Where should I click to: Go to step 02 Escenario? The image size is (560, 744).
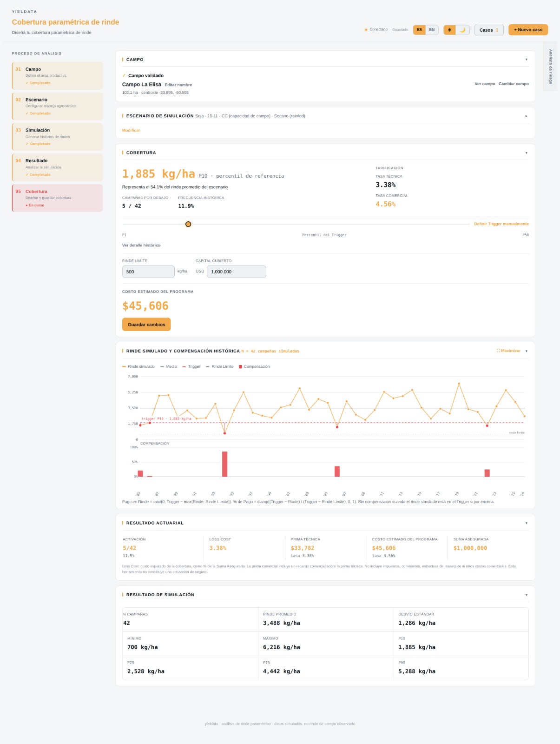coord(58,106)
